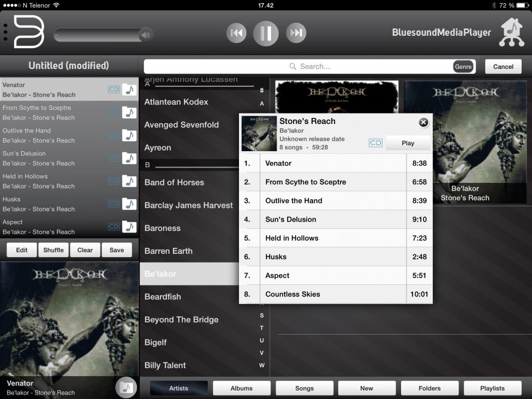The image size is (532, 399).
Task: Pause the current playback
Action: (x=266, y=33)
